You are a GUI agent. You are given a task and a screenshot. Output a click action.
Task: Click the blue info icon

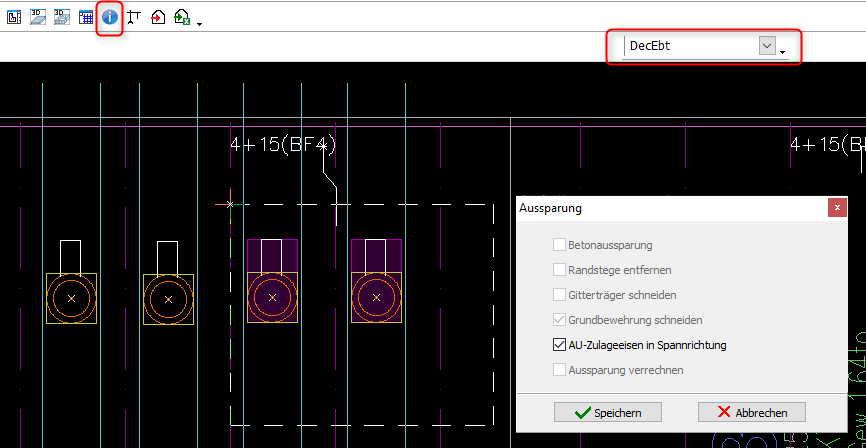[110, 17]
